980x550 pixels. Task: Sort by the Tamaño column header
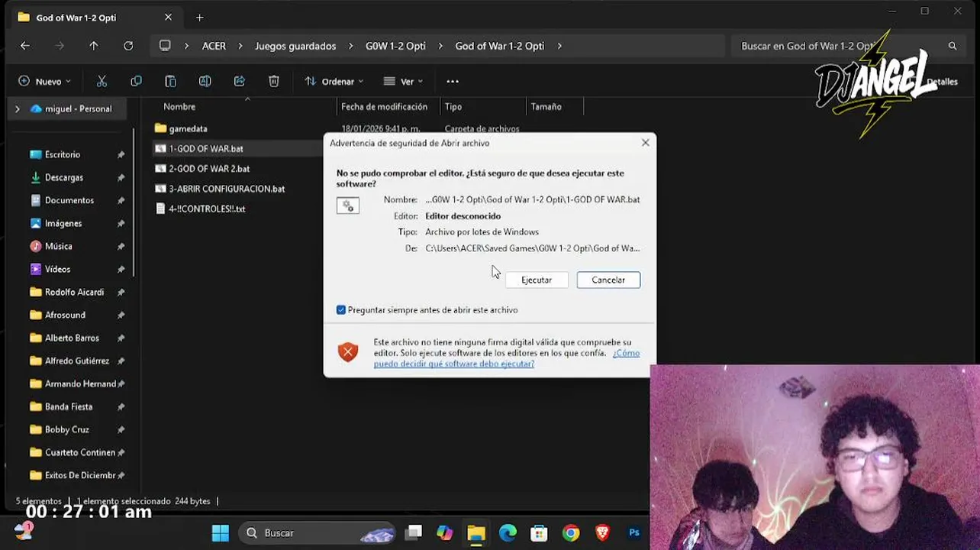pos(546,107)
